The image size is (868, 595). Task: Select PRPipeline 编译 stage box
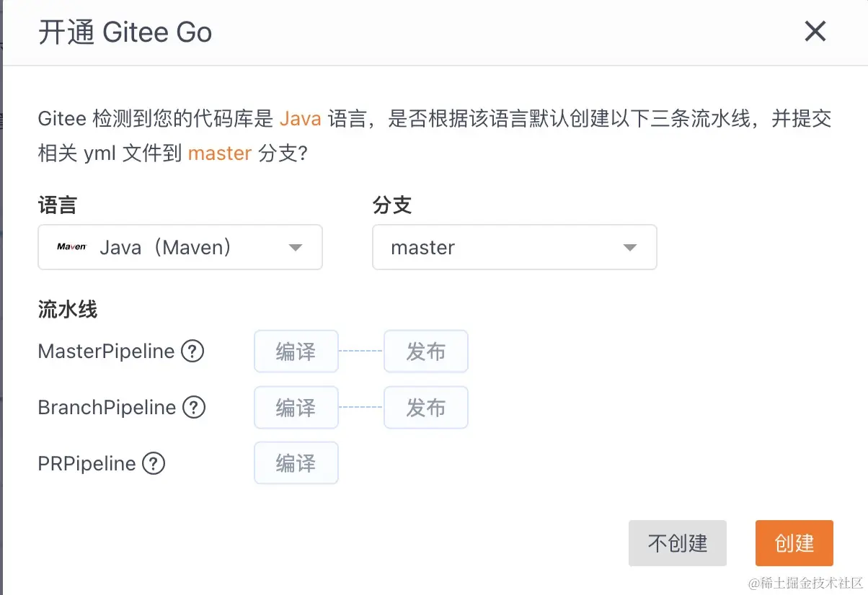pos(296,463)
